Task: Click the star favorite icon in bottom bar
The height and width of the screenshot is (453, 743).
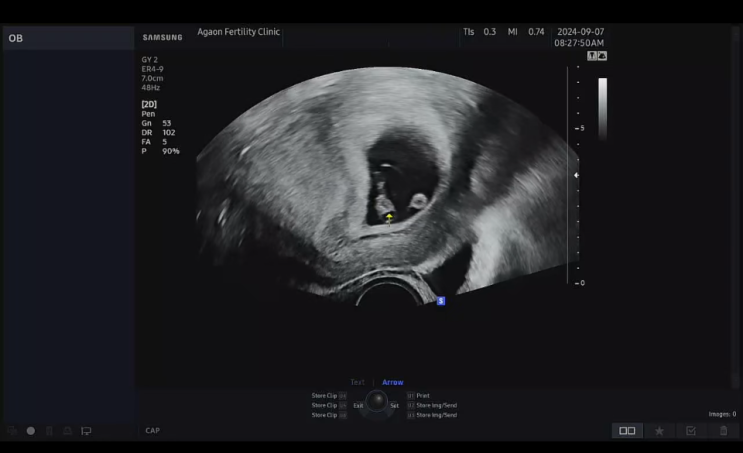Action: 659,431
